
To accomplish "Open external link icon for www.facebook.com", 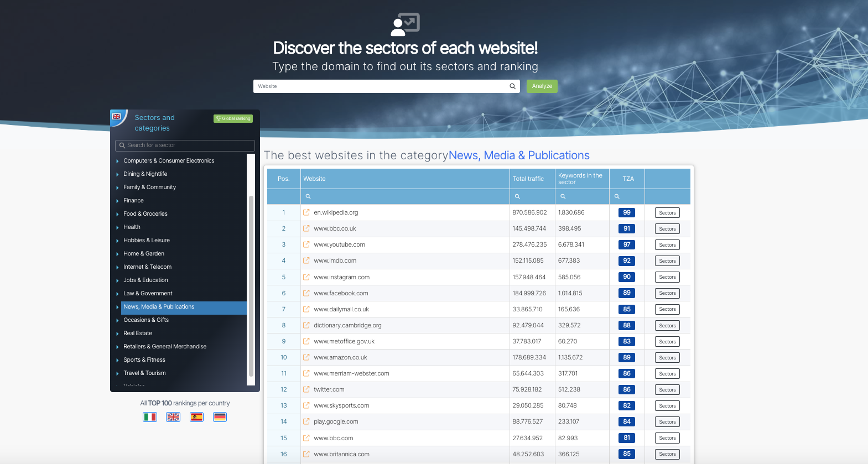I will 306,293.
